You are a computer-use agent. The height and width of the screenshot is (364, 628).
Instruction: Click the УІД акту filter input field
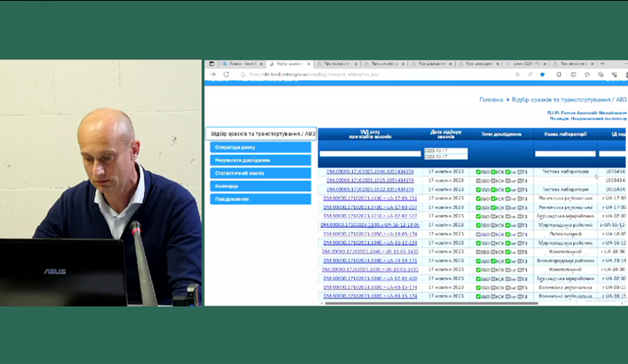[x=370, y=154]
